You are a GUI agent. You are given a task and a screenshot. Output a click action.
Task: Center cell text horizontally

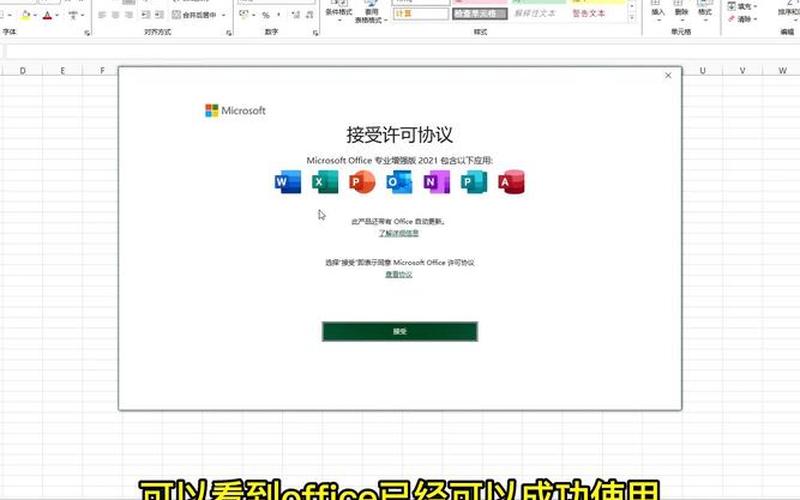116,15
